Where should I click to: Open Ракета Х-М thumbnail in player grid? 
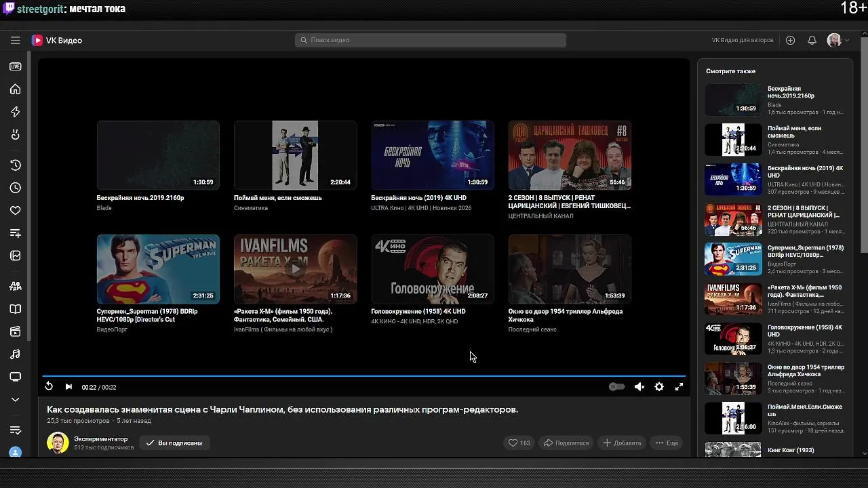(295, 269)
